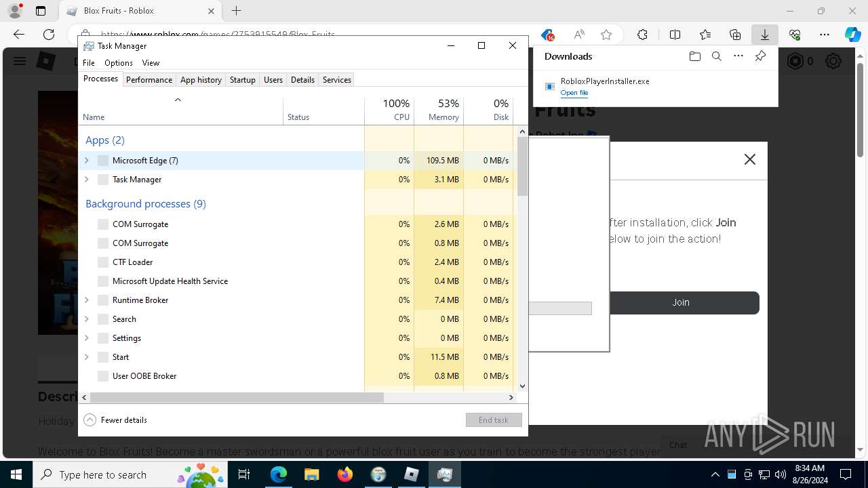Click the Blox Fruits browser tab

coord(140,11)
